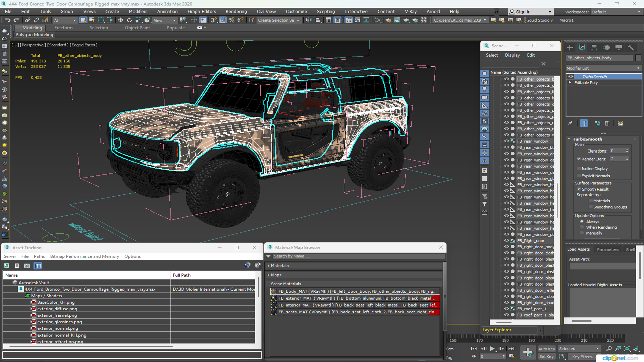Click the Pin Stack icon

570,123
